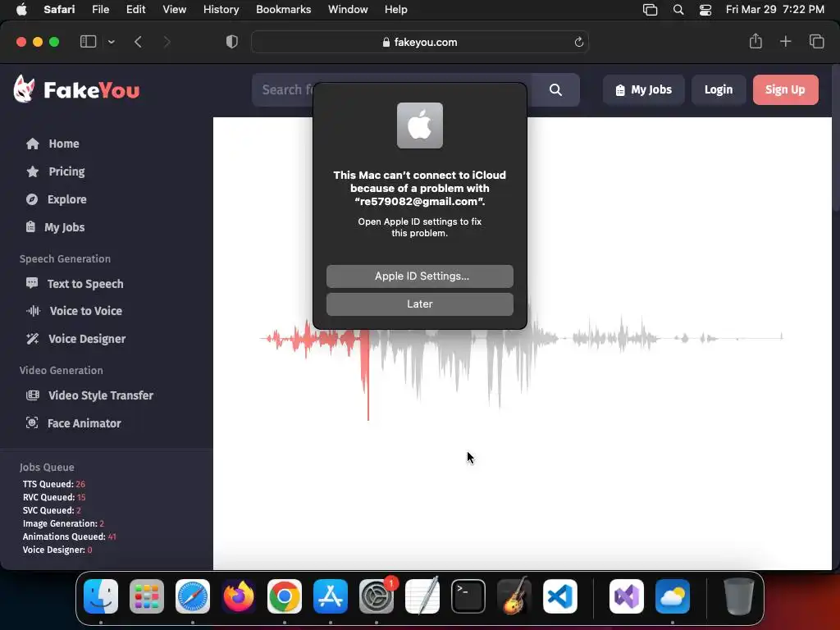Launch GarageBand from the Dock
Image resolution: width=840 pixels, height=630 pixels.
click(x=514, y=596)
